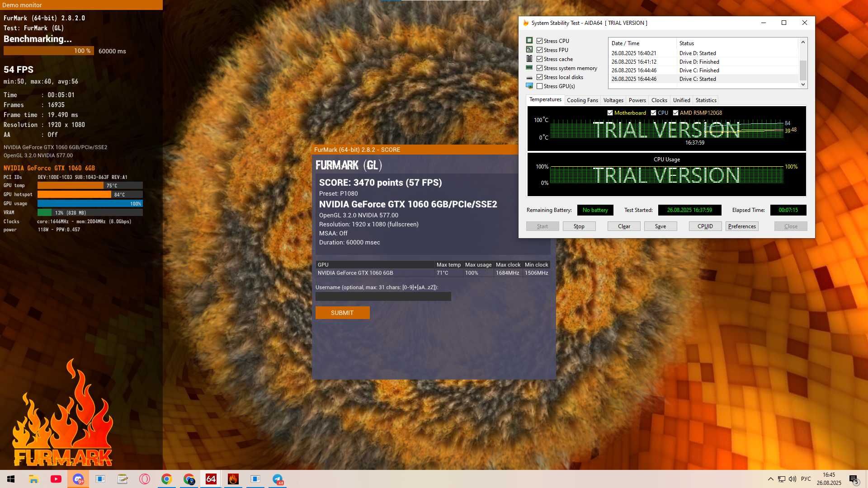This screenshot has width=868, height=488.
Task: Open File Explorer from the taskbar
Action: (x=33, y=479)
